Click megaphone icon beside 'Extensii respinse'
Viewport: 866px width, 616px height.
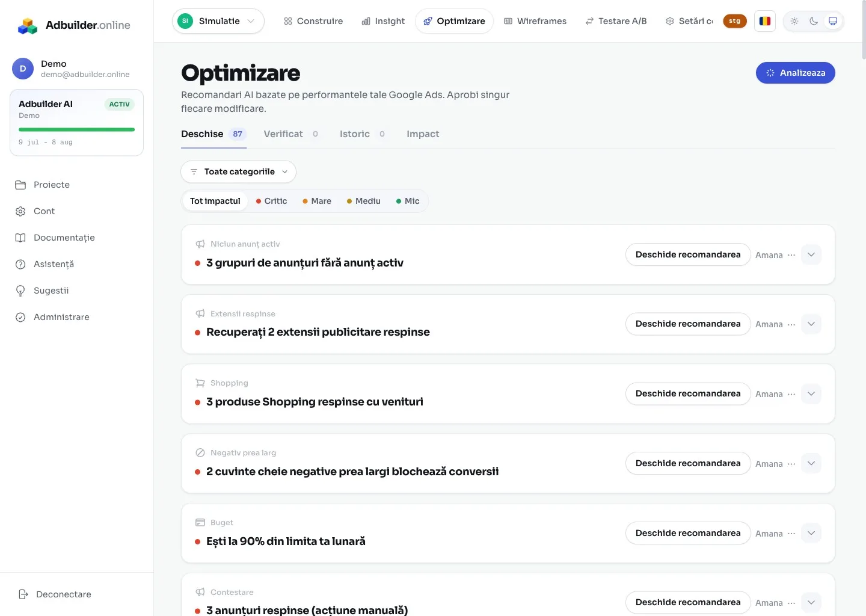pyautogui.click(x=200, y=314)
